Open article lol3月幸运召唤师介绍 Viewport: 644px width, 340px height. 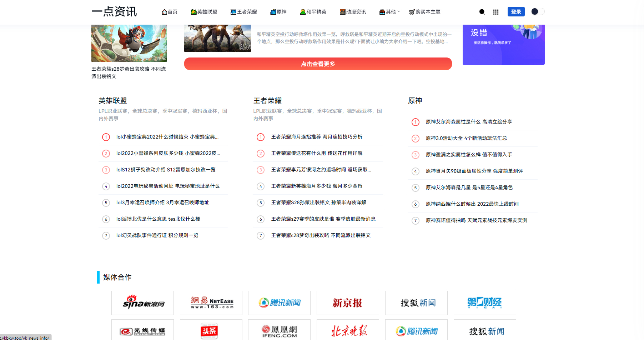162,202
